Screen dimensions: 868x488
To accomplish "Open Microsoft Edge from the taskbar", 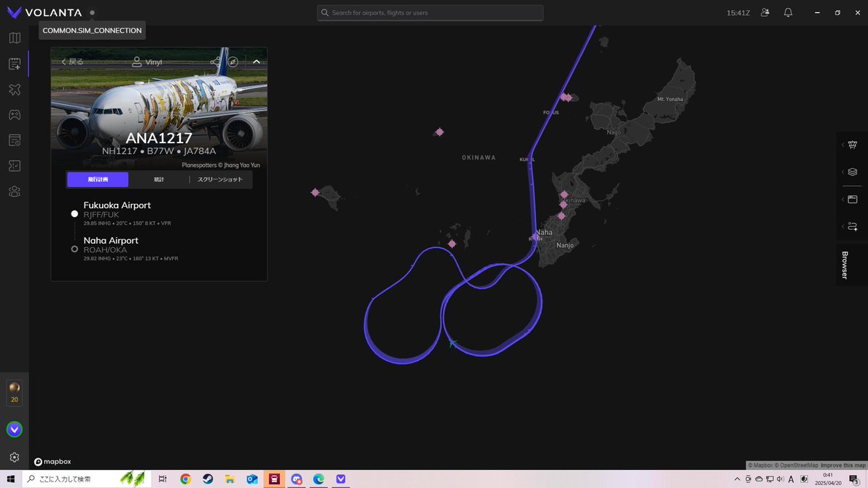I will 318,479.
